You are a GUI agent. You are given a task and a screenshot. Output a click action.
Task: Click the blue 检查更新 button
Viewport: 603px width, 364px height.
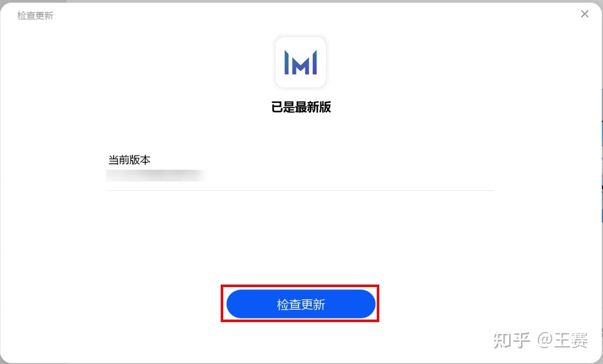tap(301, 304)
